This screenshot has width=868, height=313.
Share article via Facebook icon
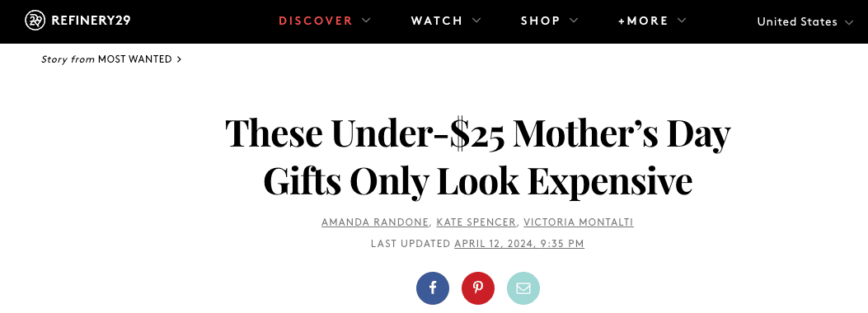[432, 288]
